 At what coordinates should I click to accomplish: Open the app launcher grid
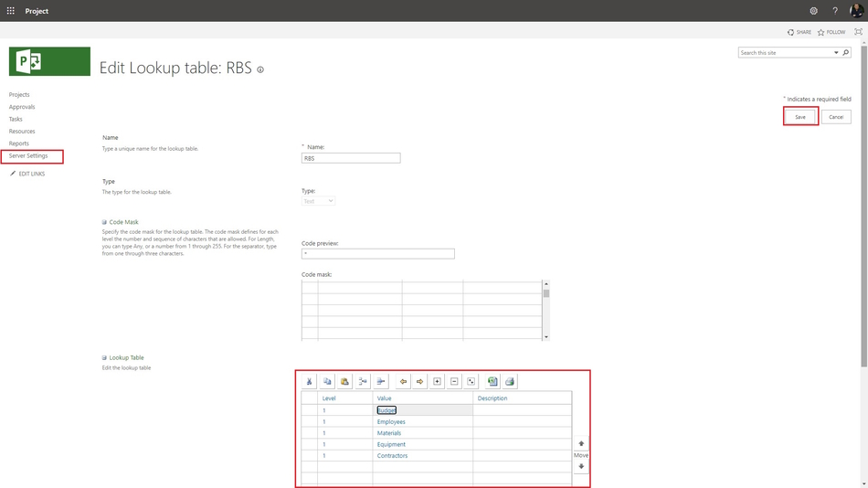[11, 11]
